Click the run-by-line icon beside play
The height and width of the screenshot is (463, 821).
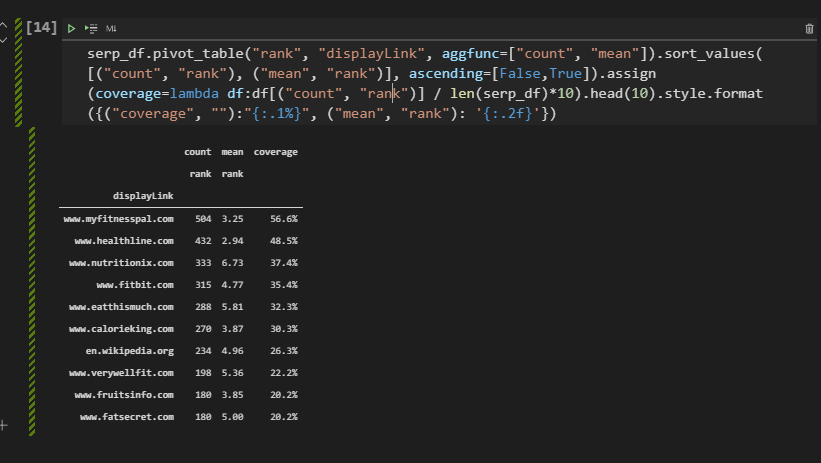(91, 29)
